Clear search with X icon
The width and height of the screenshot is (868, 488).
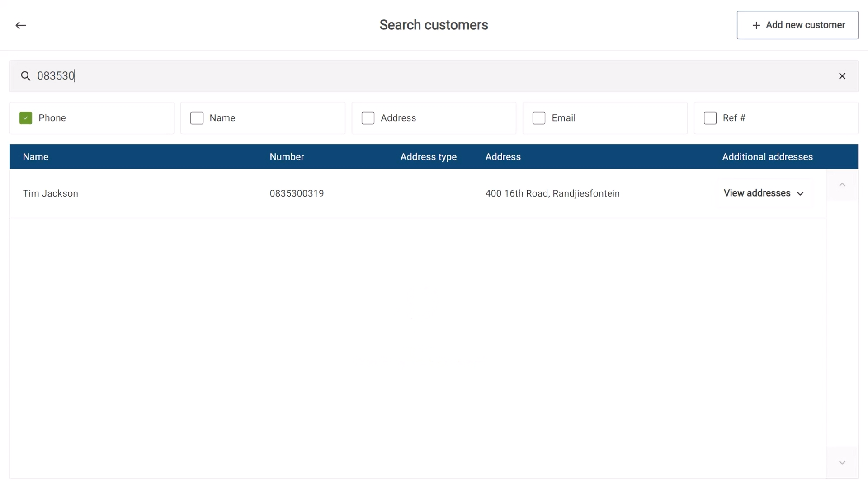(x=842, y=76)
